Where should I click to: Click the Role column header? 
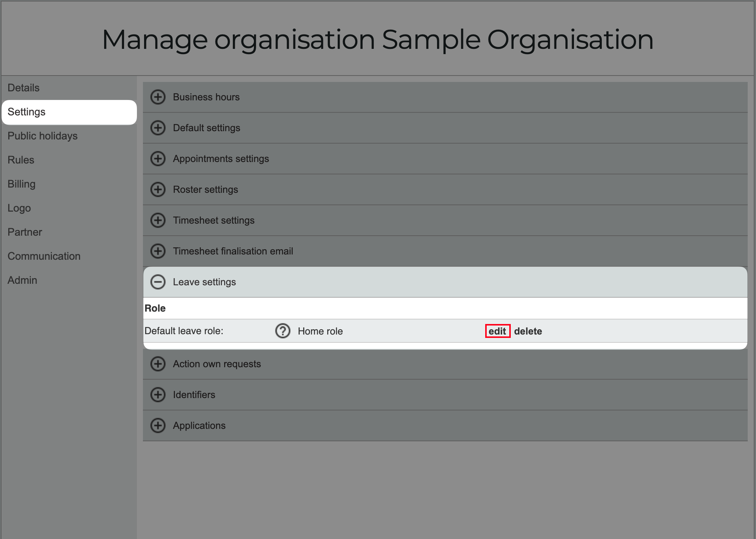pos(155,308)
